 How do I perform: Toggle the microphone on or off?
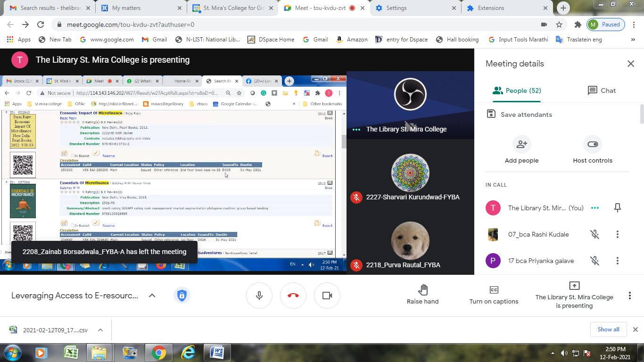(x=259, y=296)
